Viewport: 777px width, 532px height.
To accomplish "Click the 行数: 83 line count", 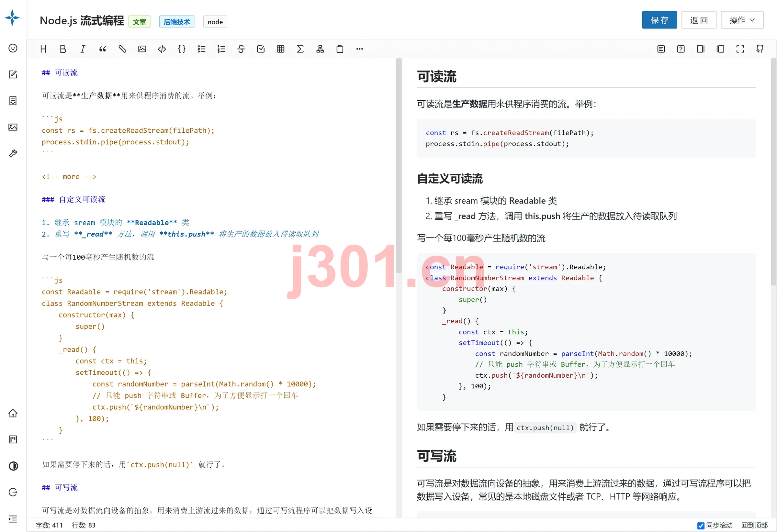I will click(x=84, y=525).
